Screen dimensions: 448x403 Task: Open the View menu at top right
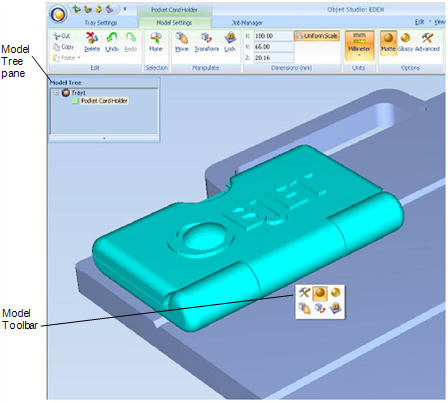pos(440,22)
